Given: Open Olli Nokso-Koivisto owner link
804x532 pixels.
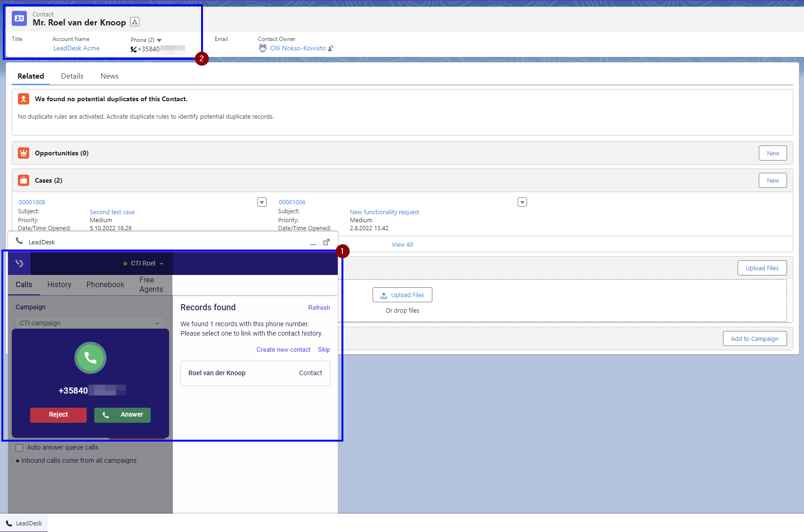Looking at the screenshot, I should (298, 48).
